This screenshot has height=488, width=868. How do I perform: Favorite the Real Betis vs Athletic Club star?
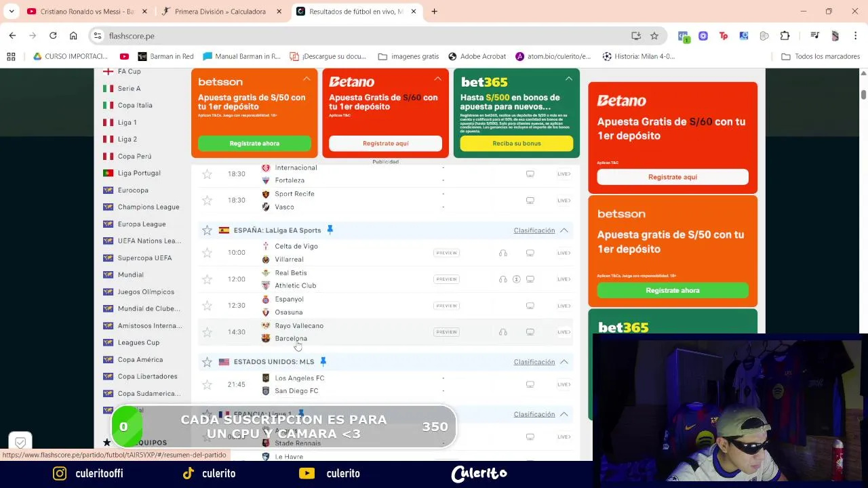pos(207,279)
